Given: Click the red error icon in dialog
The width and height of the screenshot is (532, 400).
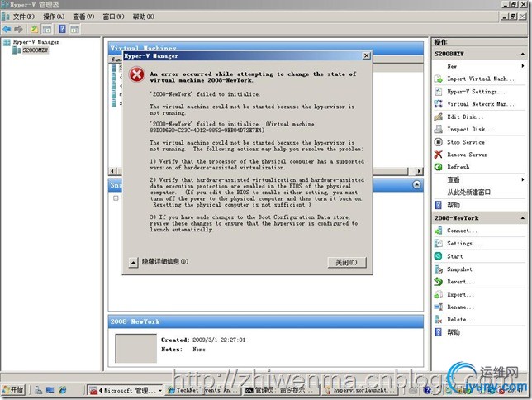Looking at the screenshot, I should tap(137, 74).
